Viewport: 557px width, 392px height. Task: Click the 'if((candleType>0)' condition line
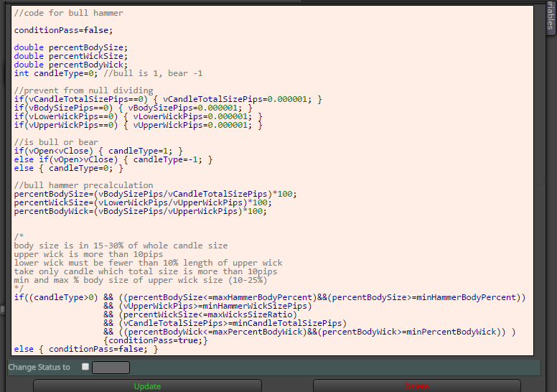point(270,297)
